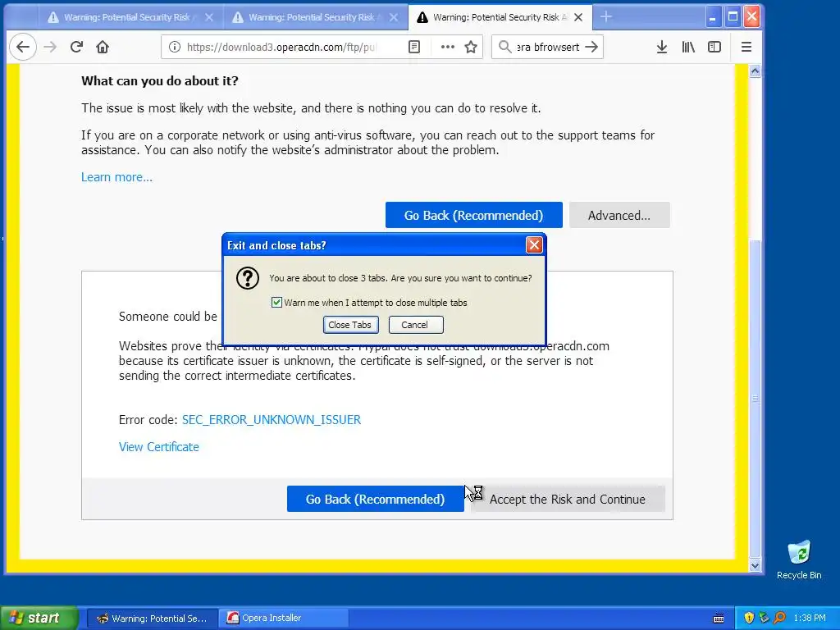
Task: Select the Warning: Potential Se... taskbar button
Action: coord(153,618)
